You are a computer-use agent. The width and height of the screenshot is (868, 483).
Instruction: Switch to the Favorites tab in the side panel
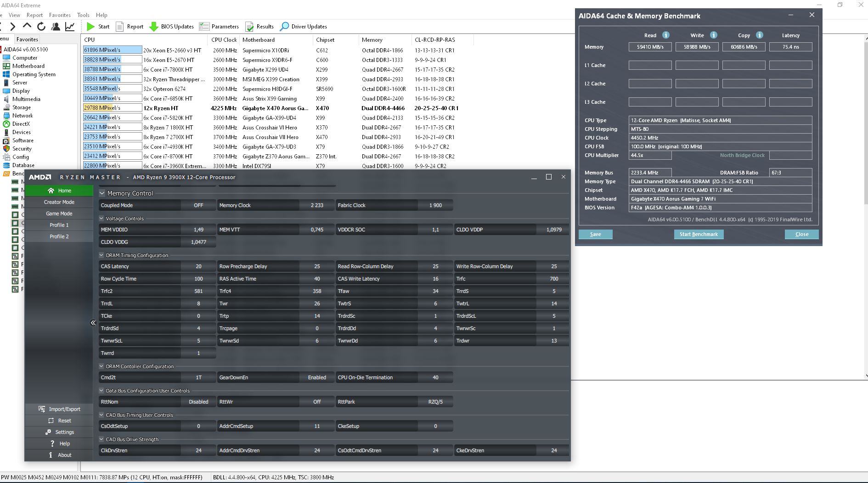pyautogui.click(x=27, y=39)
